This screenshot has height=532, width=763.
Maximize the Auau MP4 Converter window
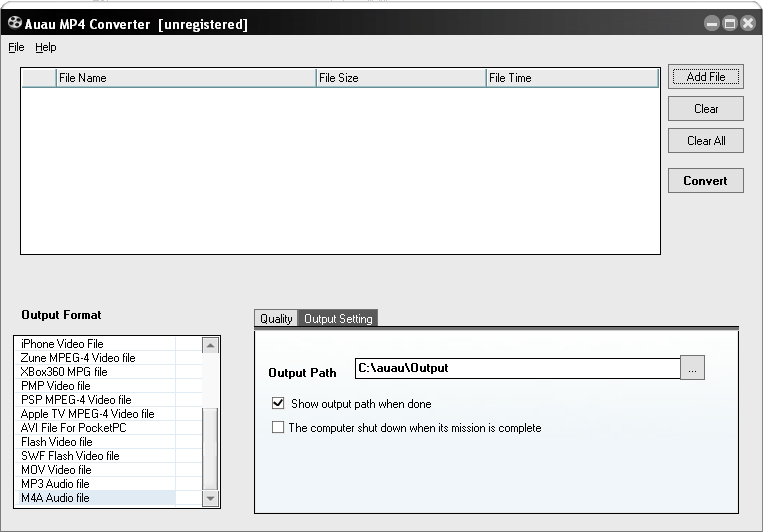[730, 23]
